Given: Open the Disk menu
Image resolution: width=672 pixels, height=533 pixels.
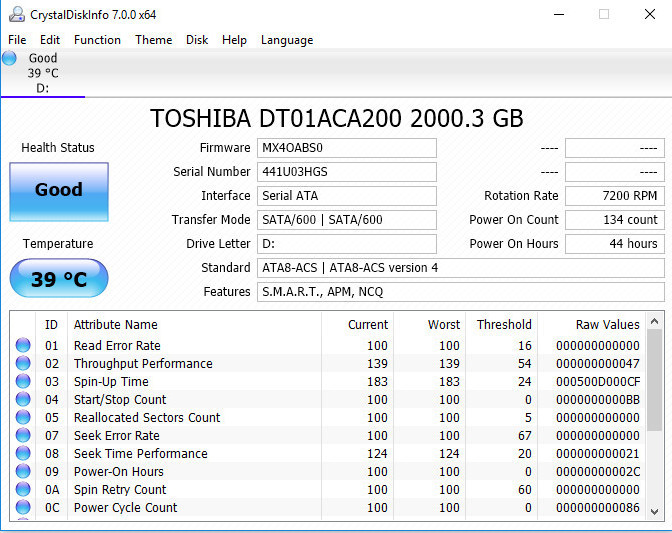Looking at the screenshot, I should [x=197, y=40].
